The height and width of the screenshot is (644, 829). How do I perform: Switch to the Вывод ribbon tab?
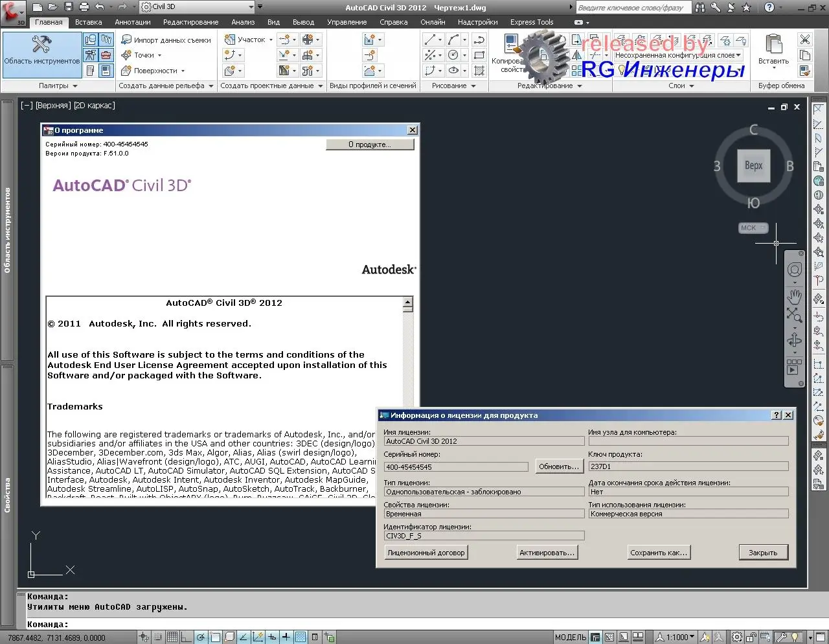tap(303, 22)
